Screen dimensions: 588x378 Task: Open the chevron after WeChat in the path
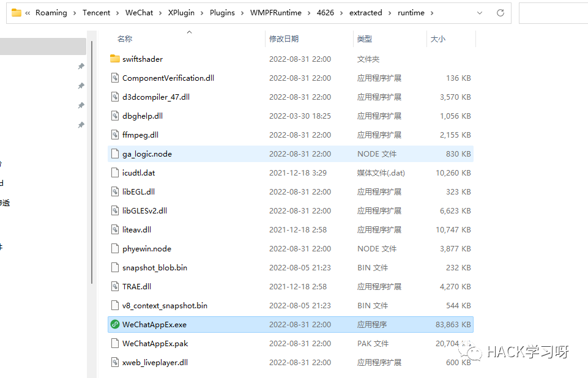[x=160, y=13]
